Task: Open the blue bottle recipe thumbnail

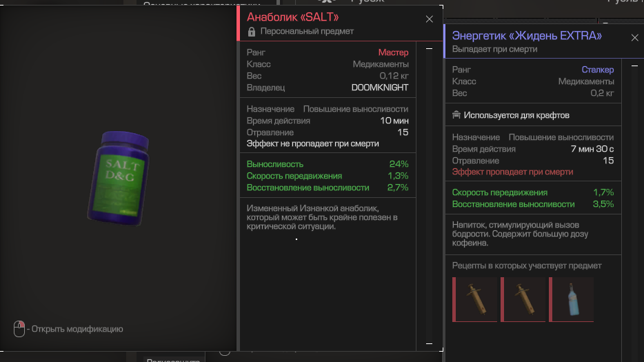Action: [x=572, y=299]
